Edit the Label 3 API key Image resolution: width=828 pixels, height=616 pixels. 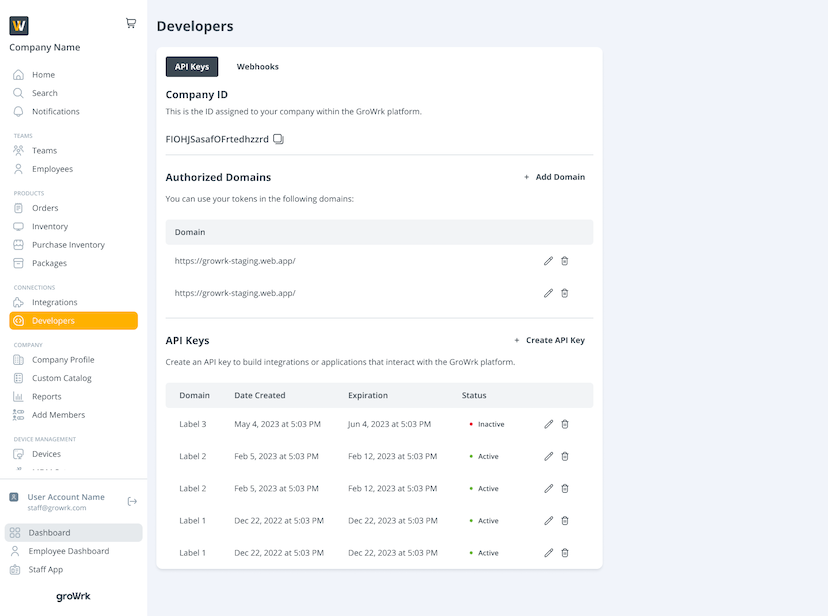click(x=548, y=423)
